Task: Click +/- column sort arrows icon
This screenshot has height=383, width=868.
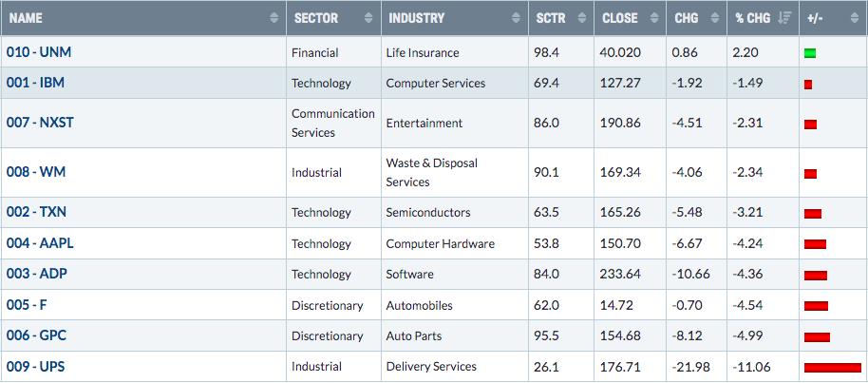Action: click(854, 18)
